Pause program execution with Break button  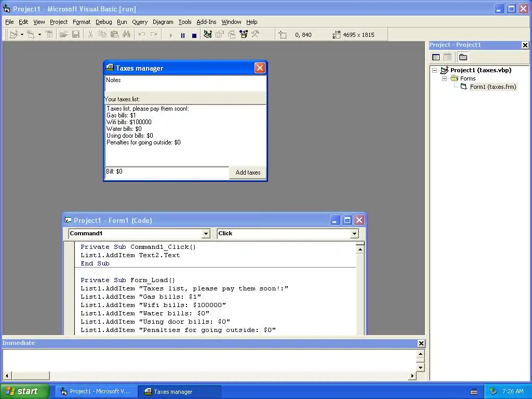[183, 35]
